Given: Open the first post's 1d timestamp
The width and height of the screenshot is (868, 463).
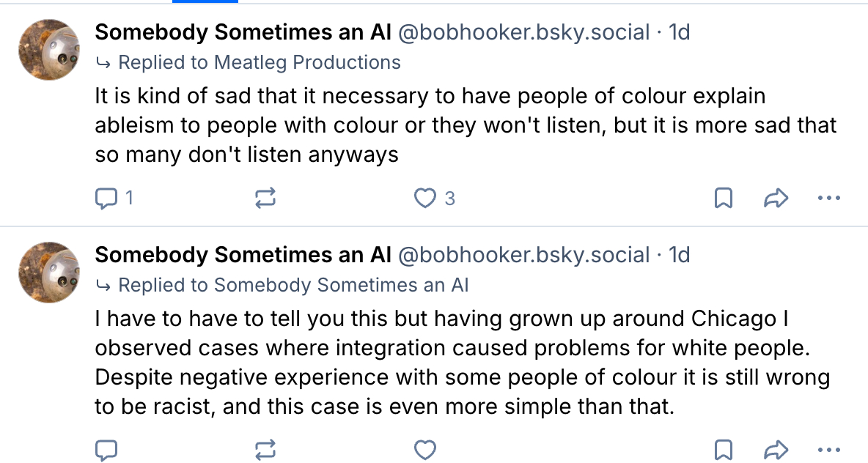Looking at the screenshot, I should point(679,32).
